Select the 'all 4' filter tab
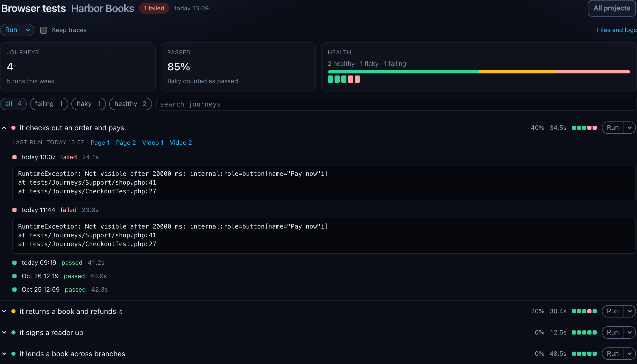 coord(13,104)
